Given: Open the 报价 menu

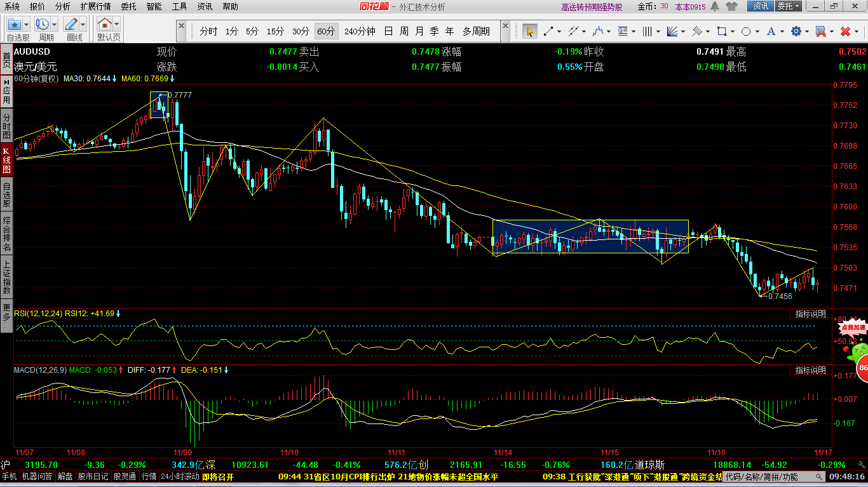Looking at the screenshot, I should 37,6.
